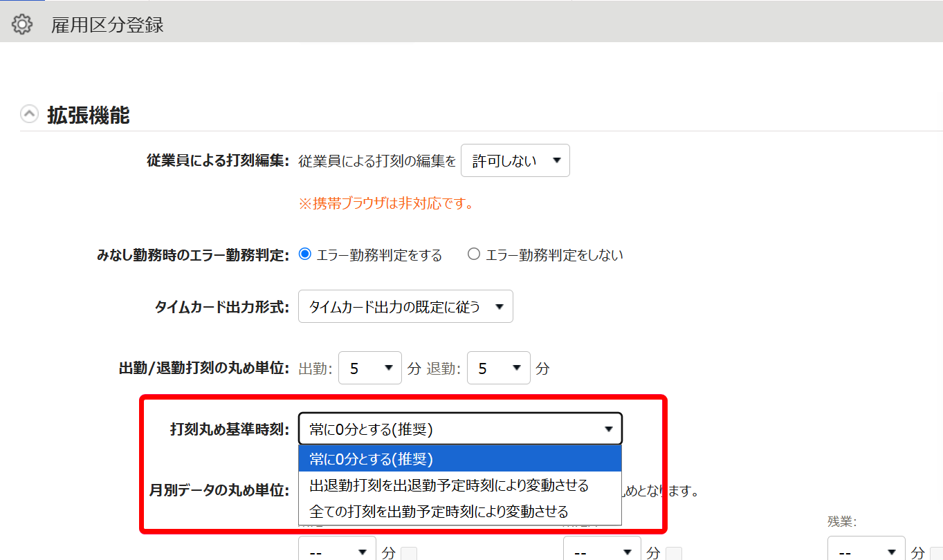Viewport: 943px width, 560px height.
Task: Select the エラー勤務判定をする radio button
Action: (x=304, y=254)
